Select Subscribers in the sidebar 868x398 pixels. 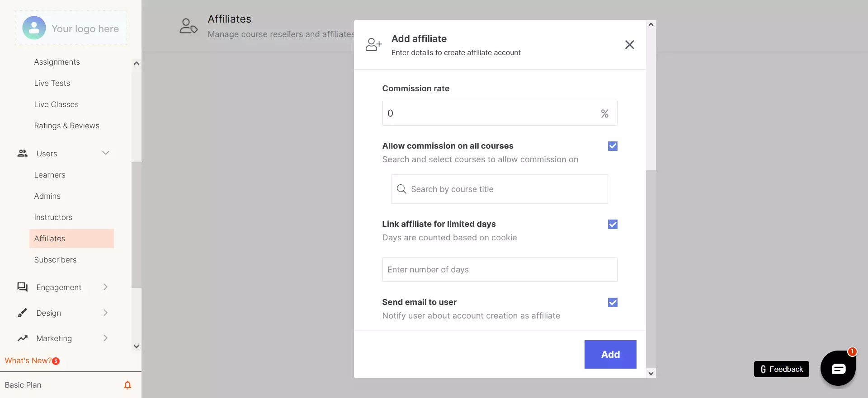click(x=55, y=260)
